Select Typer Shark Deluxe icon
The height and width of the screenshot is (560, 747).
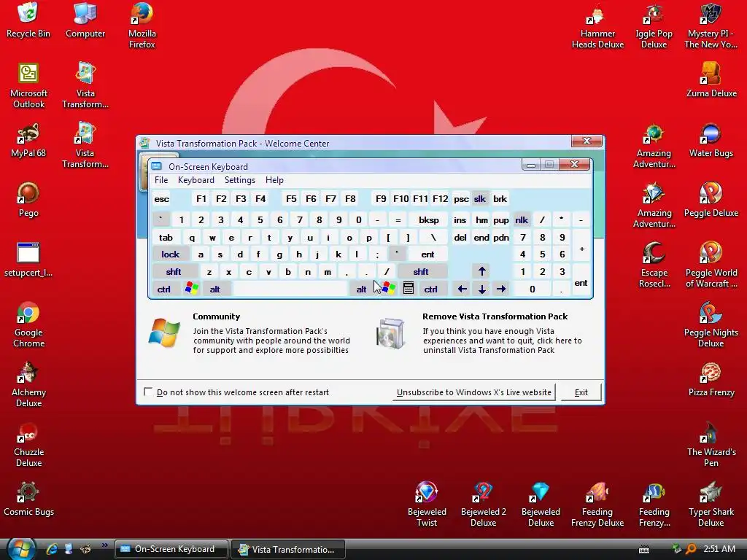coord(711,505)
